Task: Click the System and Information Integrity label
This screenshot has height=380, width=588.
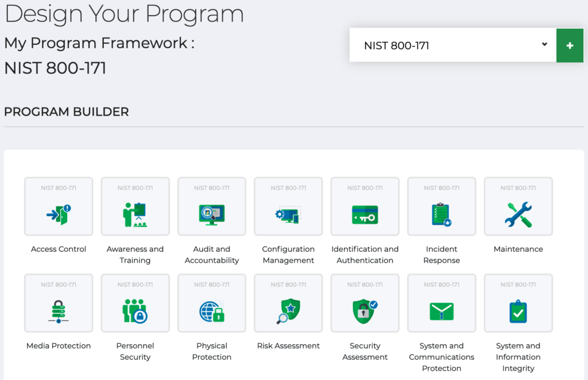Action: (x=519, y=357)
